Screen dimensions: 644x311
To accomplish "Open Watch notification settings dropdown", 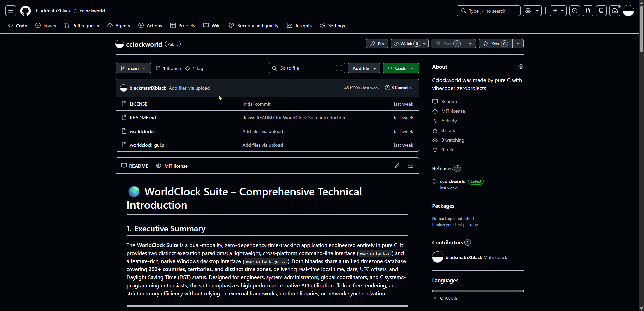I will pos(410,44).
